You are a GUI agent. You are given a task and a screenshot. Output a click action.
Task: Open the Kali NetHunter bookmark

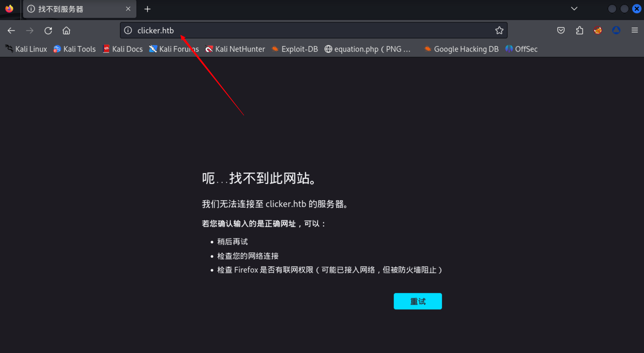235,49
